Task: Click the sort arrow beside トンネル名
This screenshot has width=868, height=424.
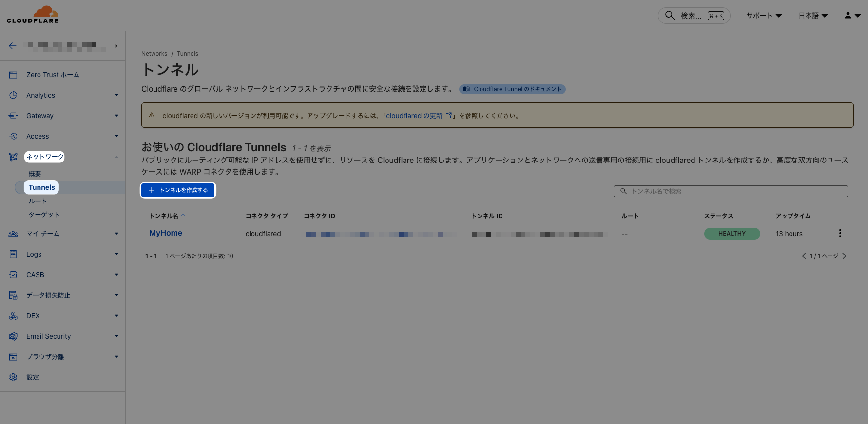Action: (183, 216)
